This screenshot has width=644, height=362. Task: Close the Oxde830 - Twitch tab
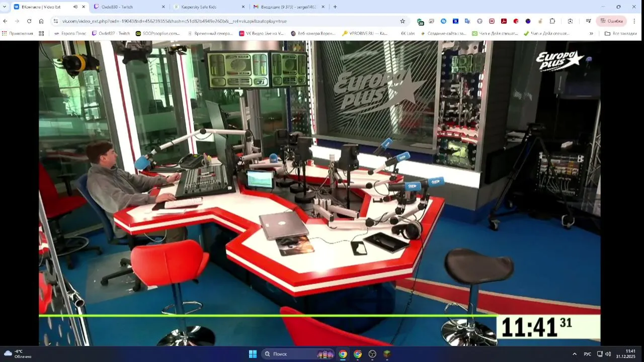(x=163, y=7)
